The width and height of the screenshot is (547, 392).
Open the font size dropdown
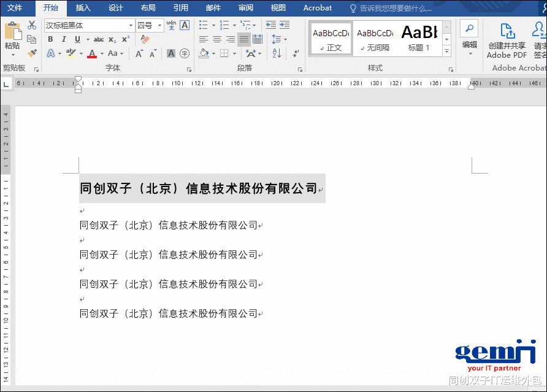(159, 26)
